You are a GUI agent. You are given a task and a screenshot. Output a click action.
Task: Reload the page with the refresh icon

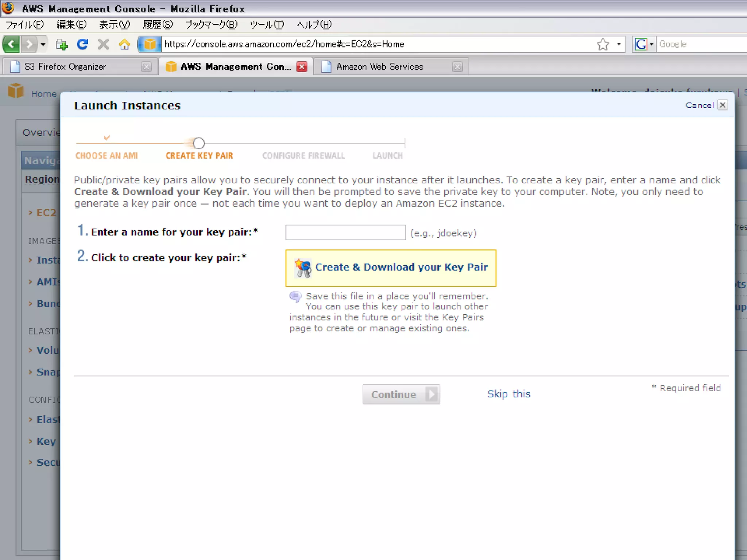coord(82,44)
